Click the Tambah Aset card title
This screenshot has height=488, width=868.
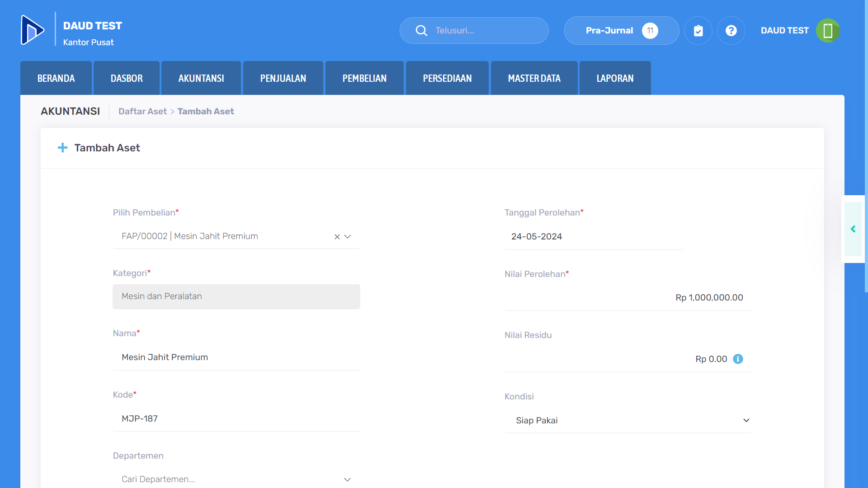(107, 148)
